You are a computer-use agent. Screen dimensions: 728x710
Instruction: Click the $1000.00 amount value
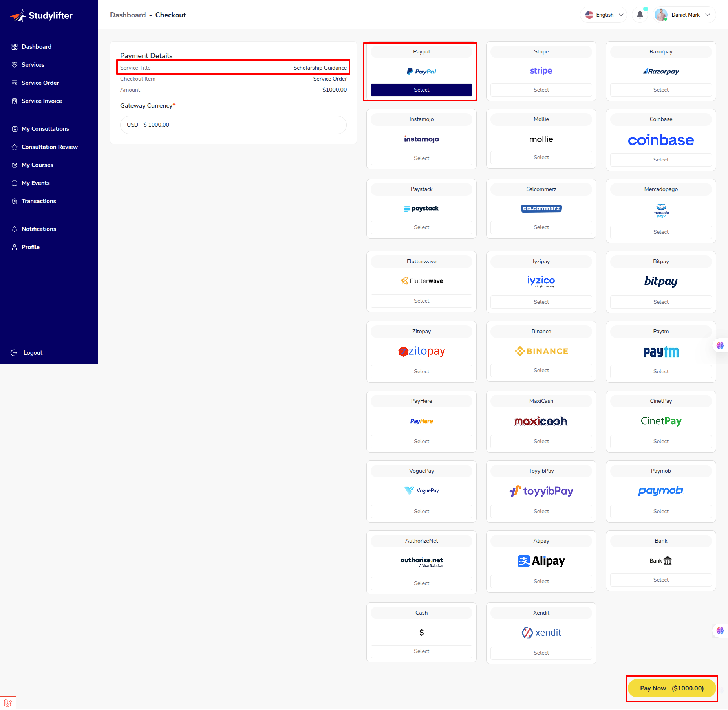335,90
